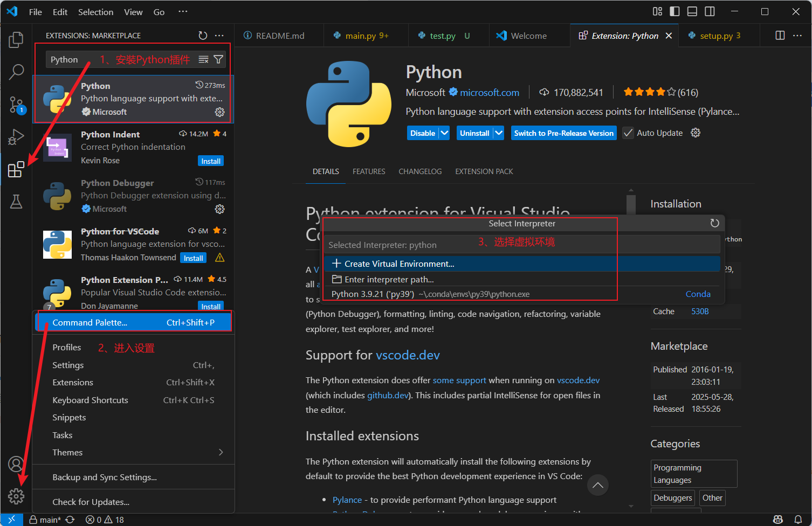812x526 pixels.
Task: Click the Disable button
Action: tap(423, 133)
